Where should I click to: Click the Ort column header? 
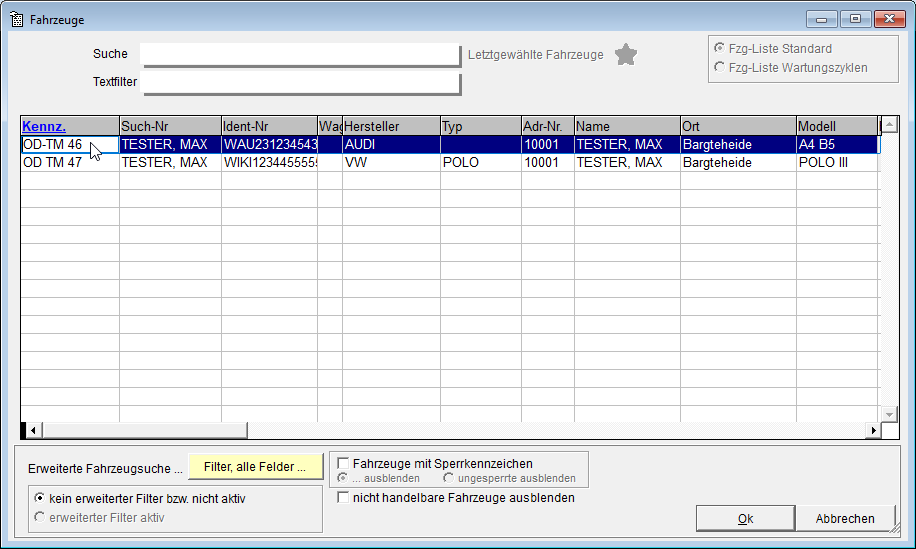coord(738,126)
